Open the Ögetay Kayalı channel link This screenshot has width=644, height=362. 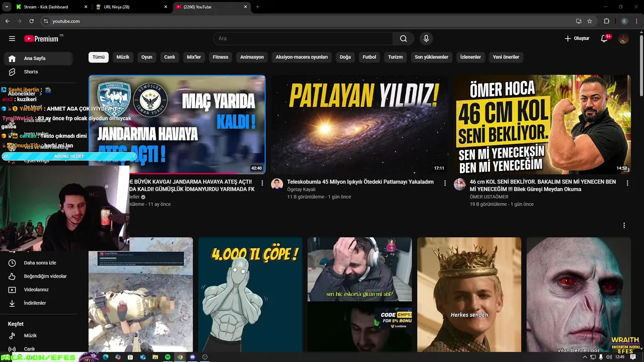(301, 190)
